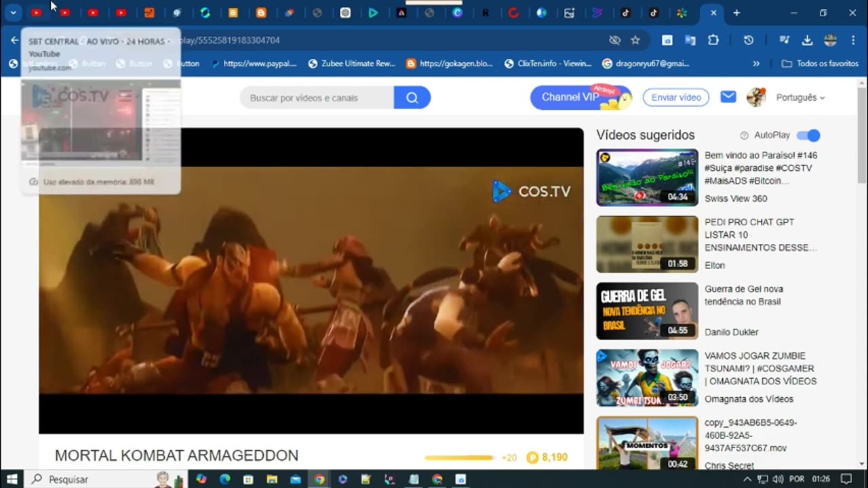Click the crossed-out eye icon in address bar
The height and width of the screenshot is (488, 868).
click(x=615, y=40)
